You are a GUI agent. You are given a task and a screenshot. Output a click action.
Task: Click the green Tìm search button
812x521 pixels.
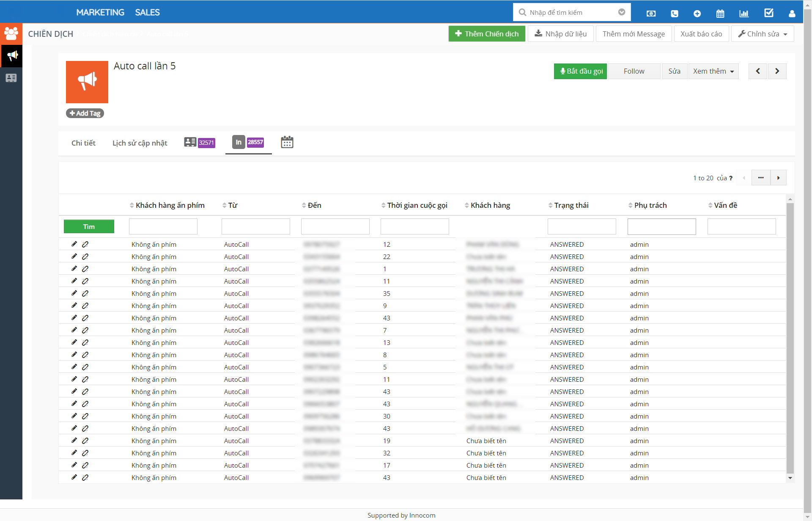89,226
